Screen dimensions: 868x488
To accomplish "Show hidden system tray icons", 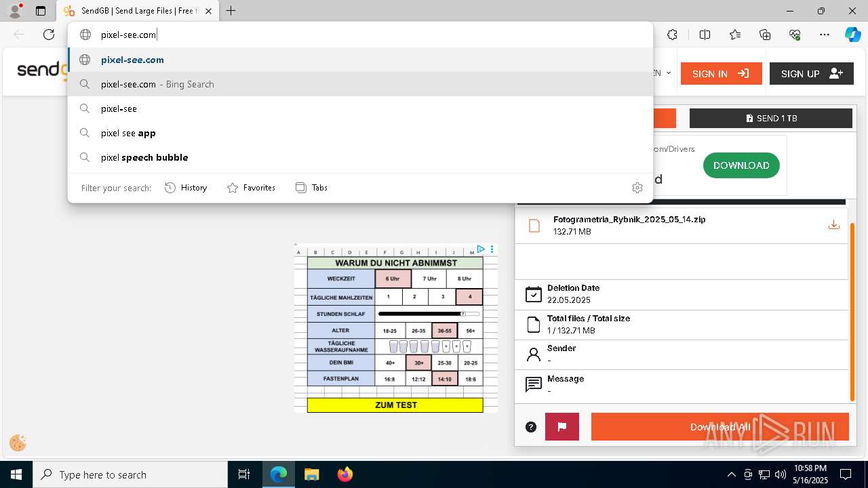I will (731, 474).
